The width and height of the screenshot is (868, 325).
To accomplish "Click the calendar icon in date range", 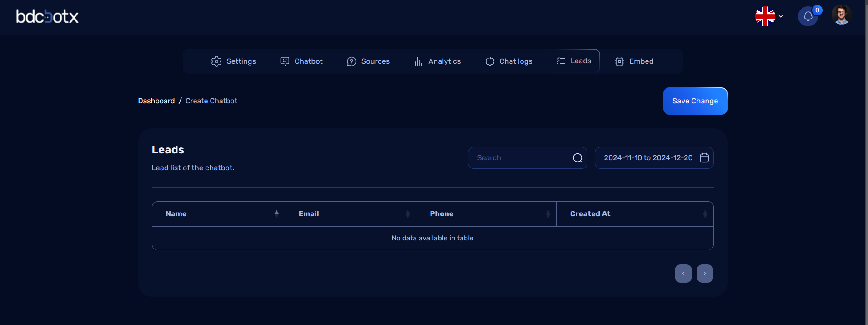I will point(704,158).
